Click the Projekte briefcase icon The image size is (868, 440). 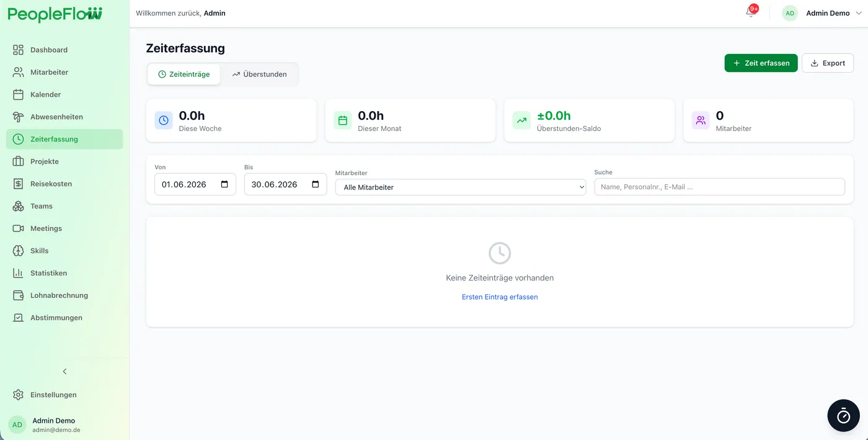point(18,161)
